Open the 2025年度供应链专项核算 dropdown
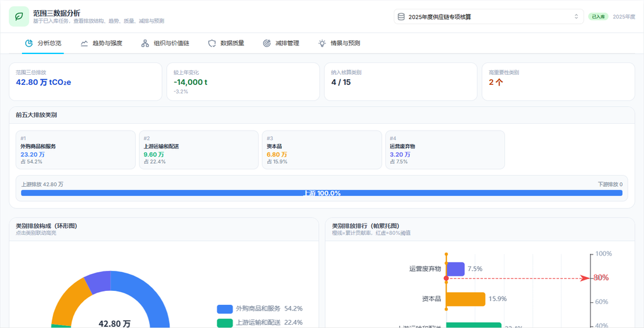 [x=489, y=17]
